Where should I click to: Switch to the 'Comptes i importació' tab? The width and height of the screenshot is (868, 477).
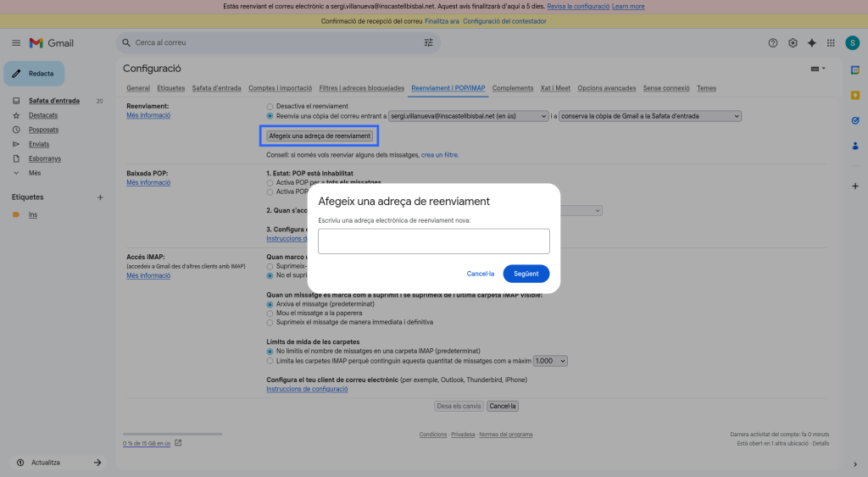coord(280,88)
